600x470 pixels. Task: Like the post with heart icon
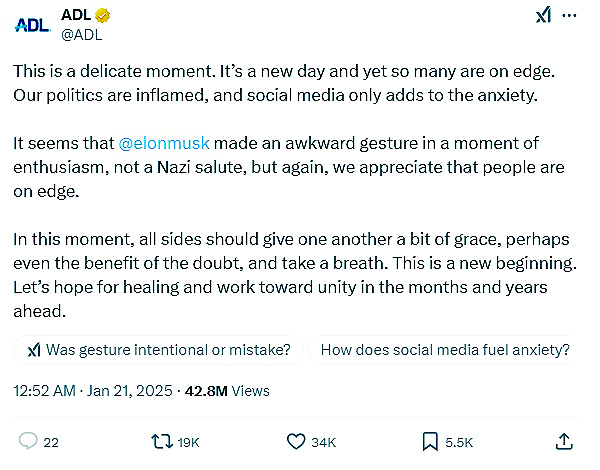click(296, 441)
